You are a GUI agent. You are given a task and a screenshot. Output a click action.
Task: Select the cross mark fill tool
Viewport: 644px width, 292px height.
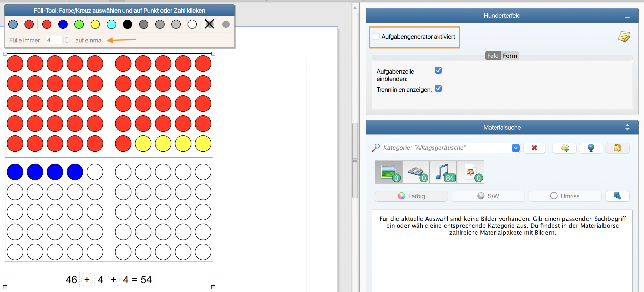(209, 24)
